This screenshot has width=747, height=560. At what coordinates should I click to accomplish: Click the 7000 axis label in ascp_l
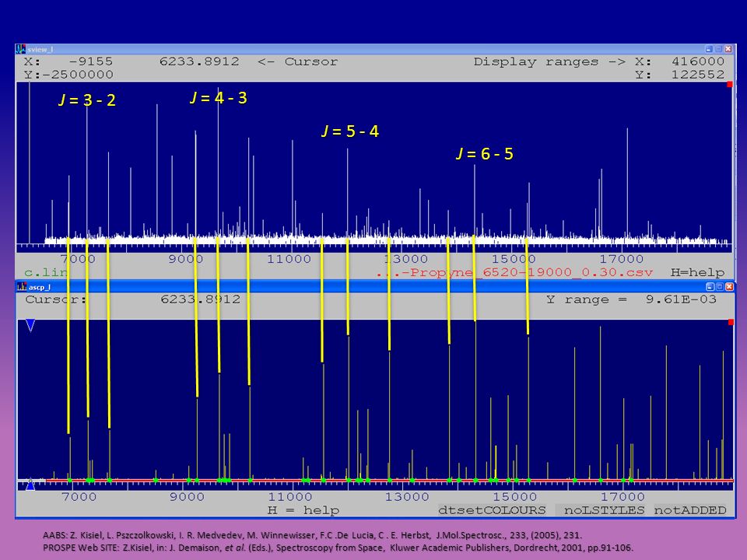(79, 497)
